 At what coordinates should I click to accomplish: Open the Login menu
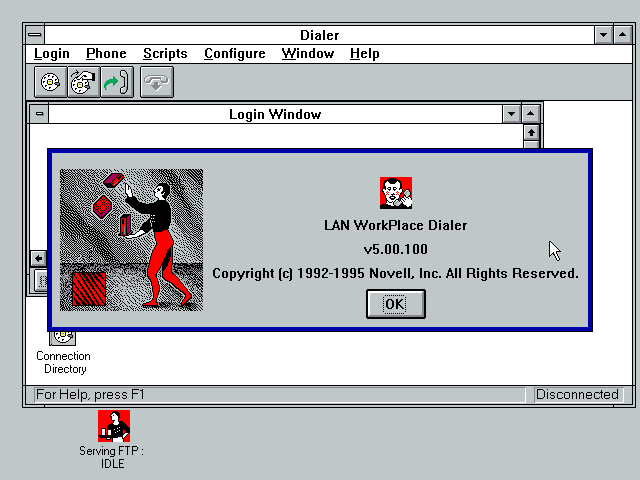(x=52, y=53)
